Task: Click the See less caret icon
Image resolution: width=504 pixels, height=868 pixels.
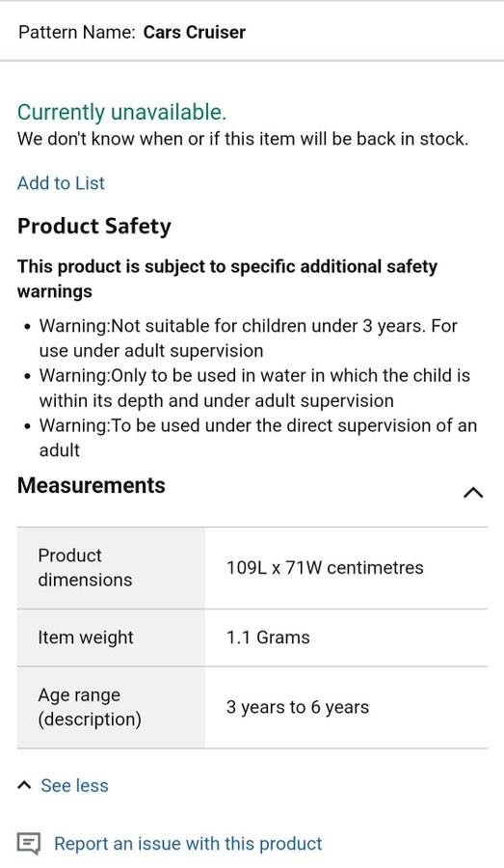Action: coord(24,785)
